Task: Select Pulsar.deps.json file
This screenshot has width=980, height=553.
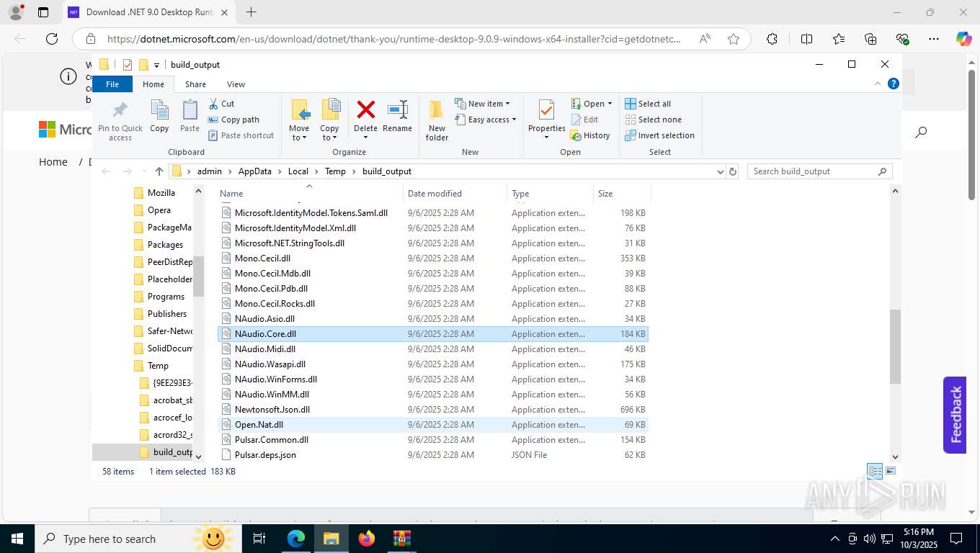Action: click(x=432, y=455)
